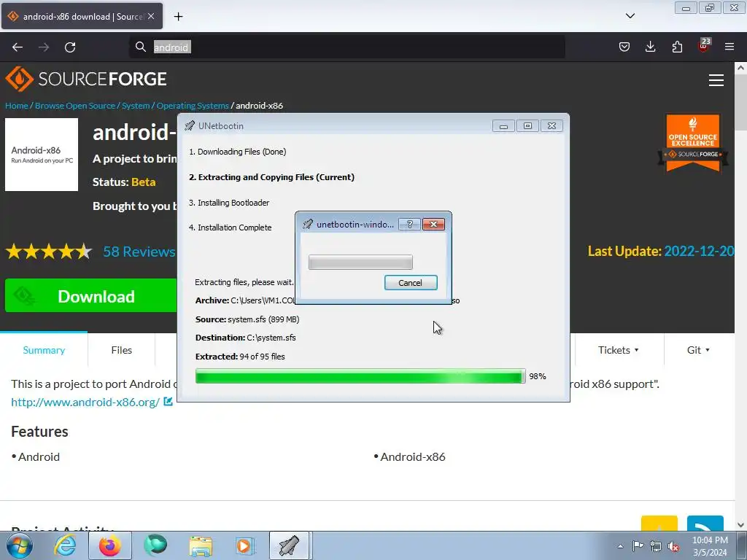Open Windows Explorer folder on taskbar
Image resolution: width=747 pixels, height=560 pixels.
click(201, 545)
